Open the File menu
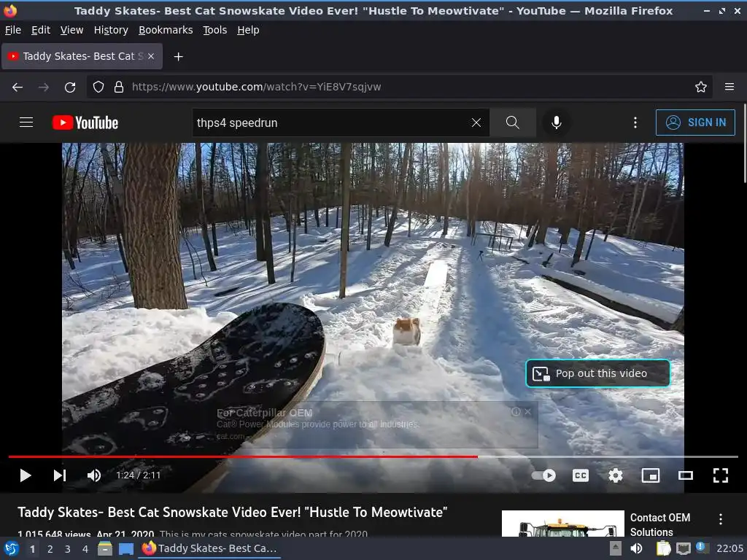This screenshot has height=560, width=747. (x=13, y=30)
